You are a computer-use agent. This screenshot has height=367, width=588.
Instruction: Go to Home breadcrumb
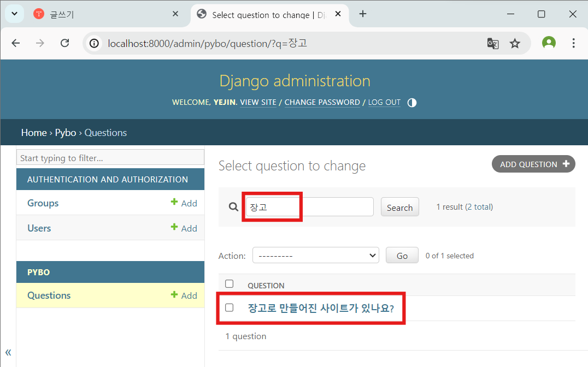tap(34, 133)
